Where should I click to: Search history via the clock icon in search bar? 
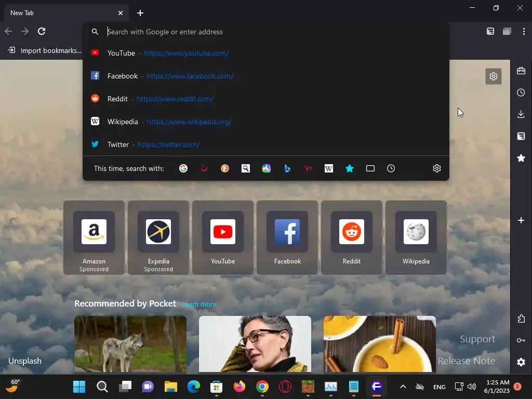click(391, 168)
